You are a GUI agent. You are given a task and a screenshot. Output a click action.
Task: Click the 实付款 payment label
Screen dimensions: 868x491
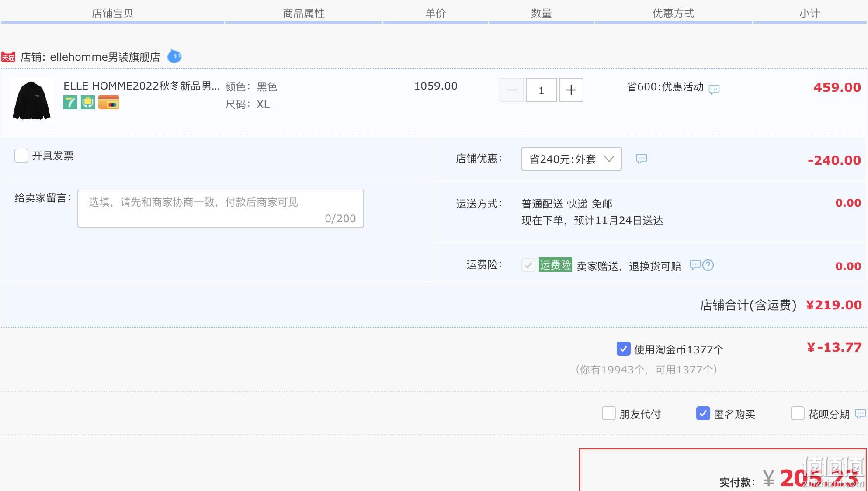[x=737, y=482]
